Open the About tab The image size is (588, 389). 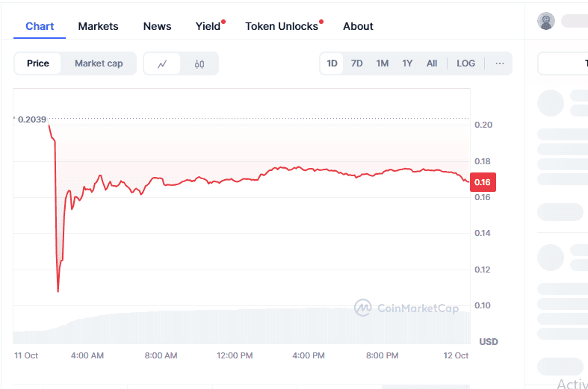[x=358, y=26]
